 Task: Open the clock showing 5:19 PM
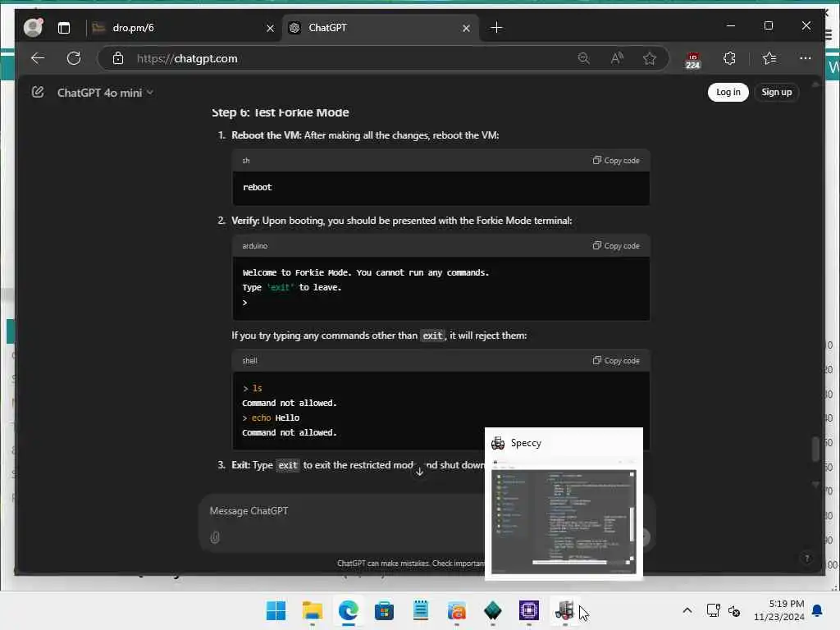click(x=779, y=610)
